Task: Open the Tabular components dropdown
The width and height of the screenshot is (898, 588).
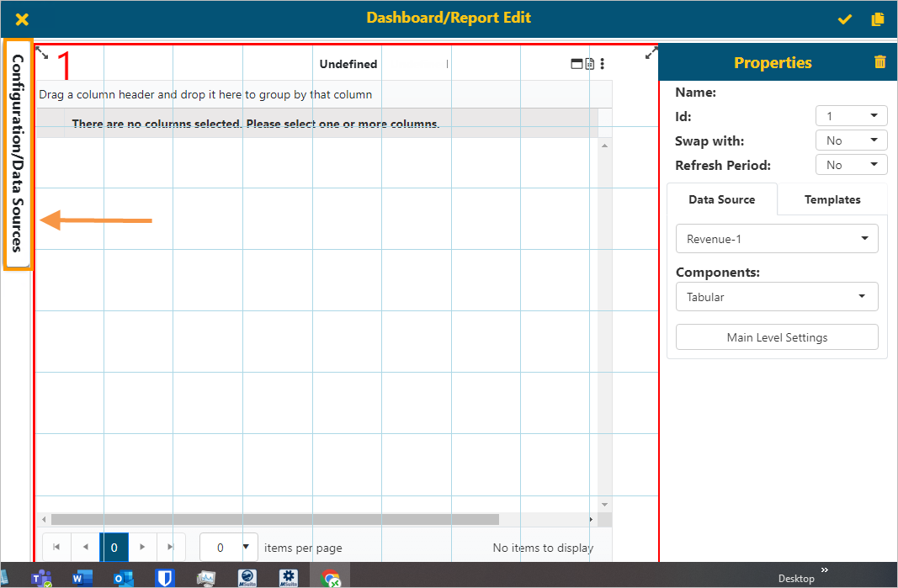Action: point(776,296)
